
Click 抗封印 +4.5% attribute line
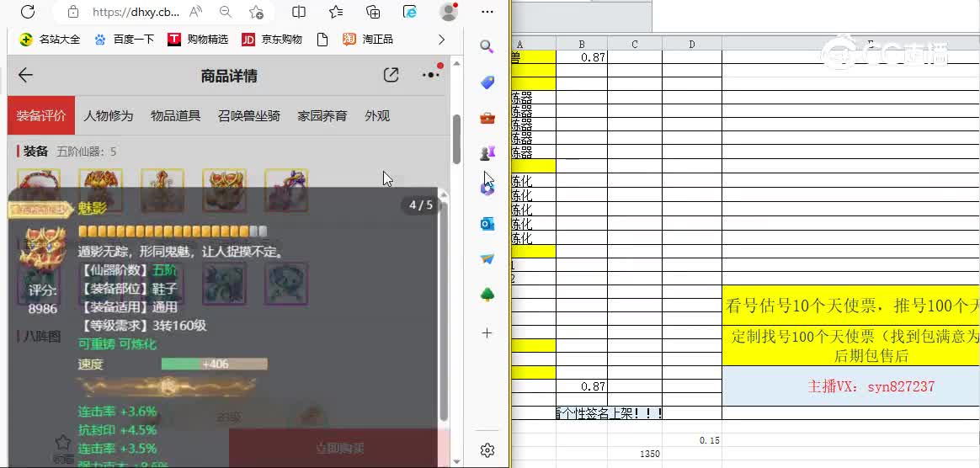[117, 430]
